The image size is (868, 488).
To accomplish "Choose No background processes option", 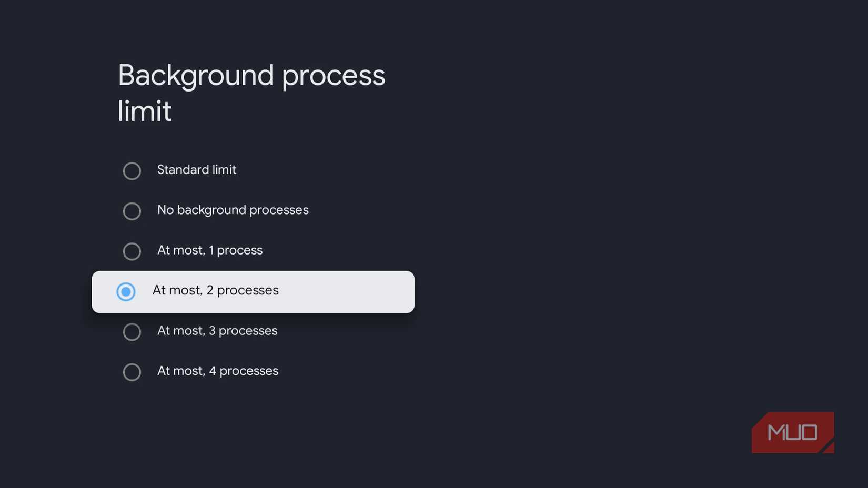I will (132, 211).
